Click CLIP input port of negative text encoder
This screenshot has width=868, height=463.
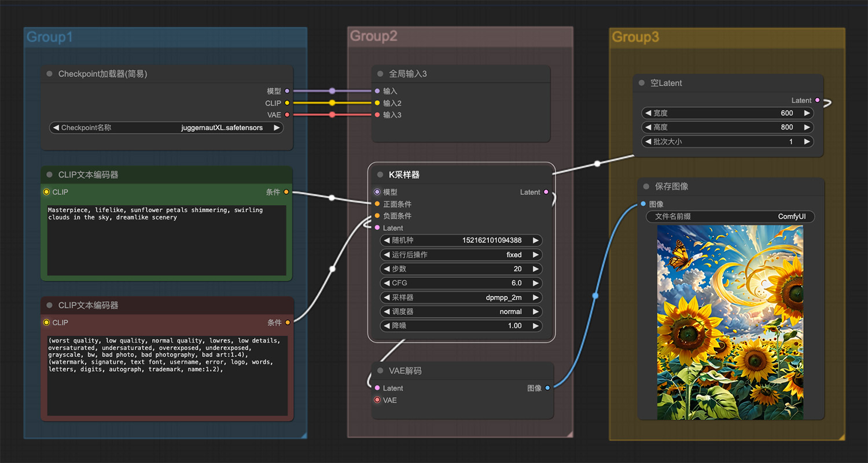tap(46, 323)
